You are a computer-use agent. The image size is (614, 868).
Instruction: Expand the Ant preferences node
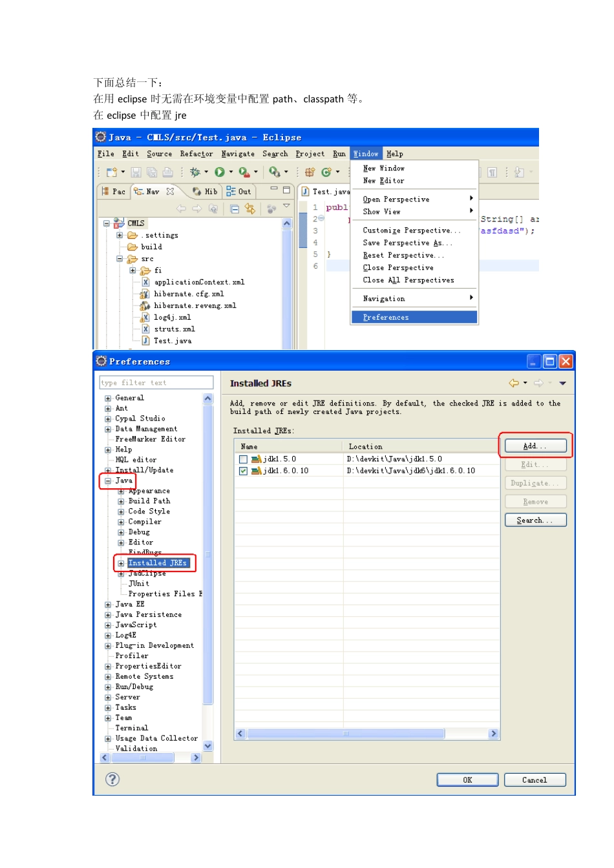[x=108, y=409]
